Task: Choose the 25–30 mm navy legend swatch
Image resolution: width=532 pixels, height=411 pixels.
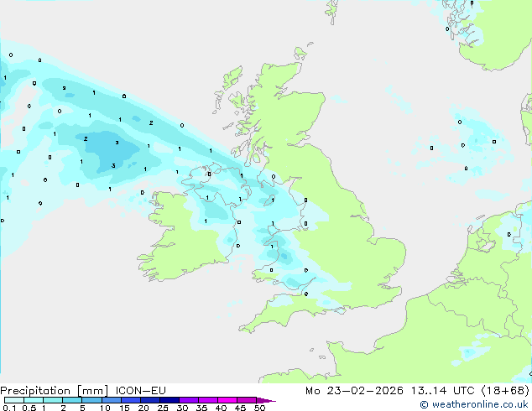Action: [169, 400]
